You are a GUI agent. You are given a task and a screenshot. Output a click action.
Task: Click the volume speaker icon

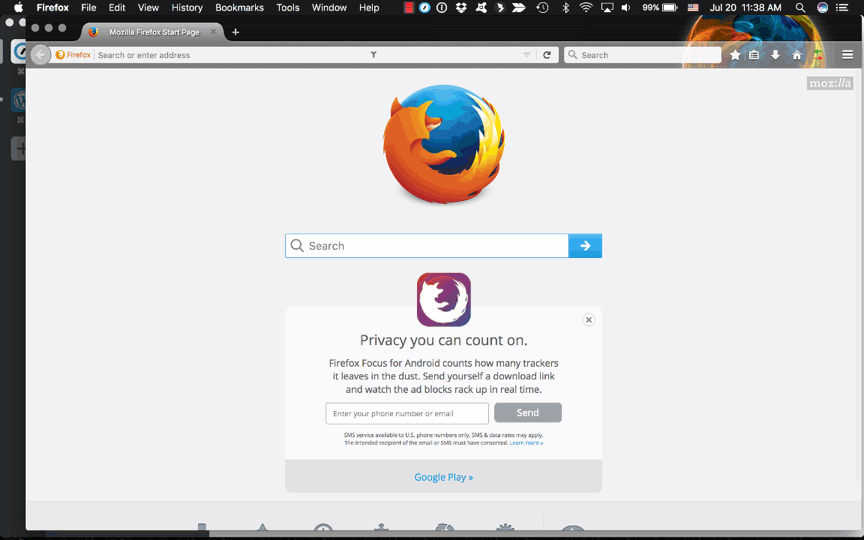click(x=626, y=8)
